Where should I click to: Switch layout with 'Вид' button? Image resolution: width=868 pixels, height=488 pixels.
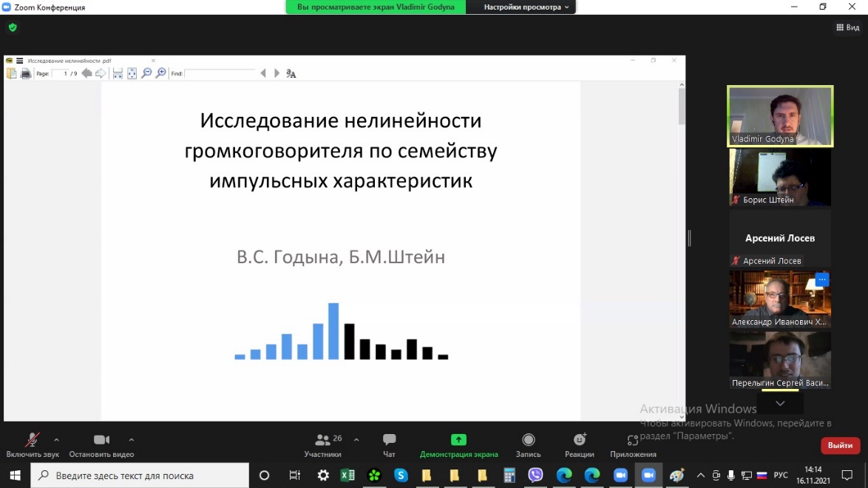[x=847, y=27]
